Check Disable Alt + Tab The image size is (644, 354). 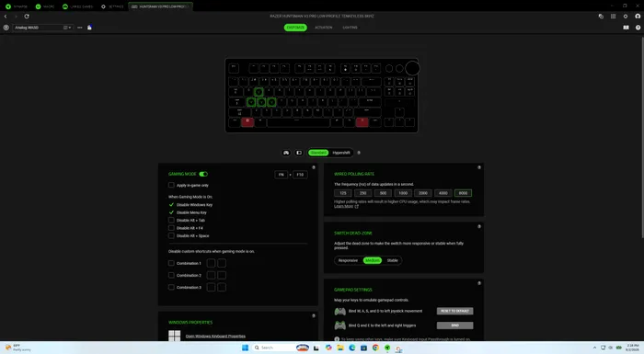coord(171,220)
